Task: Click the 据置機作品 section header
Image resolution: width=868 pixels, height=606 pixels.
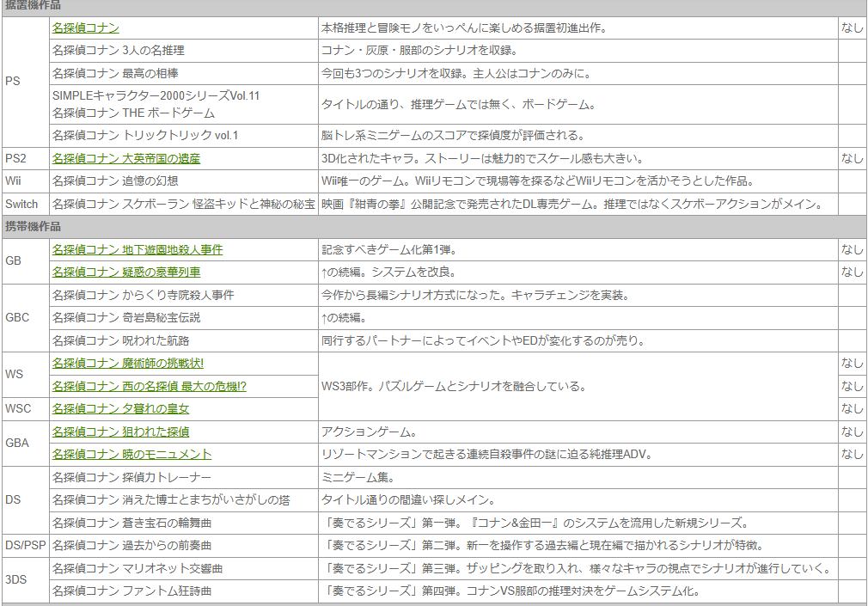Action: tap(33, 6)
